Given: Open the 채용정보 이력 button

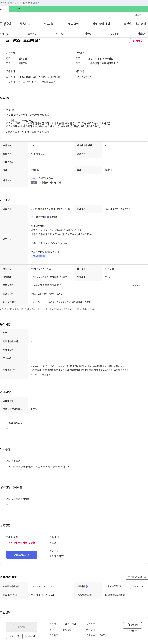Looking at the screenshot, I should coord(132,631).
